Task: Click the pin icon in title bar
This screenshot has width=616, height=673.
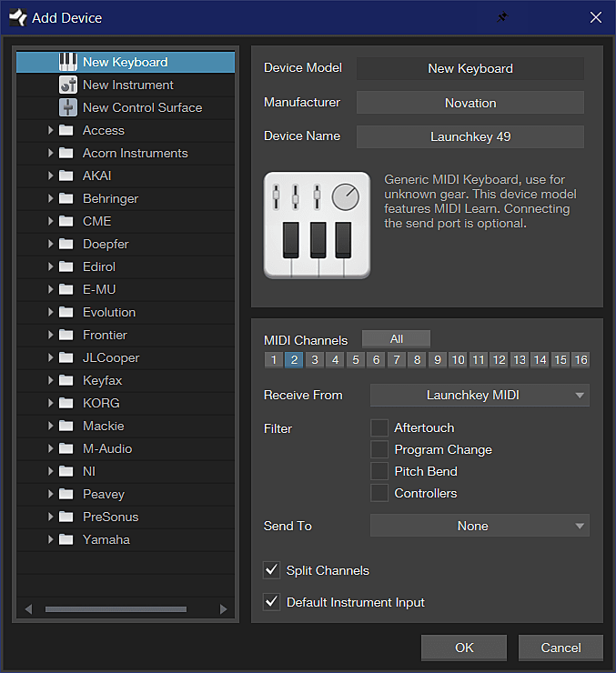Action: point(501,17)
